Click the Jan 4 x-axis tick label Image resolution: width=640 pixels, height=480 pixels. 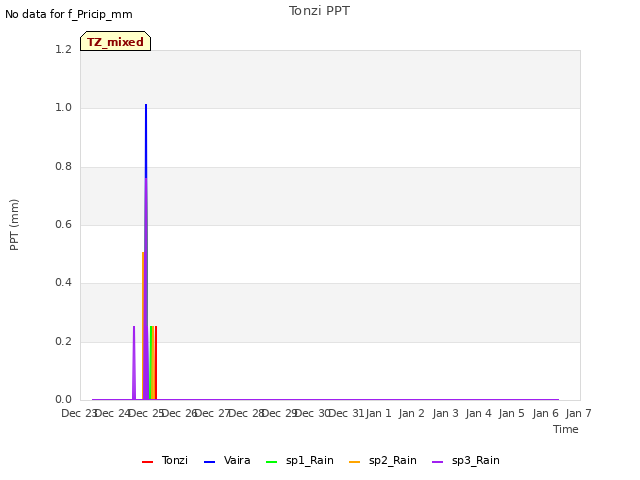click(478, 413)
